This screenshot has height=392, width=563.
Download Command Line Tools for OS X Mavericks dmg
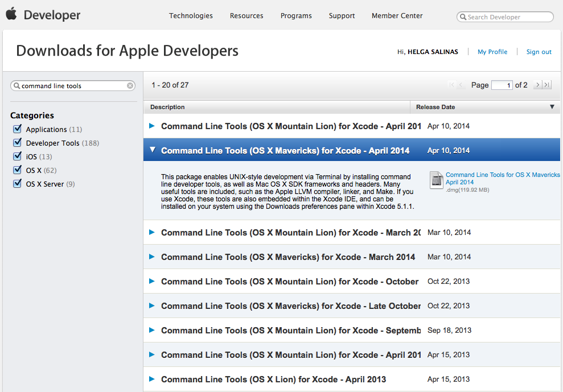(503, 179)
